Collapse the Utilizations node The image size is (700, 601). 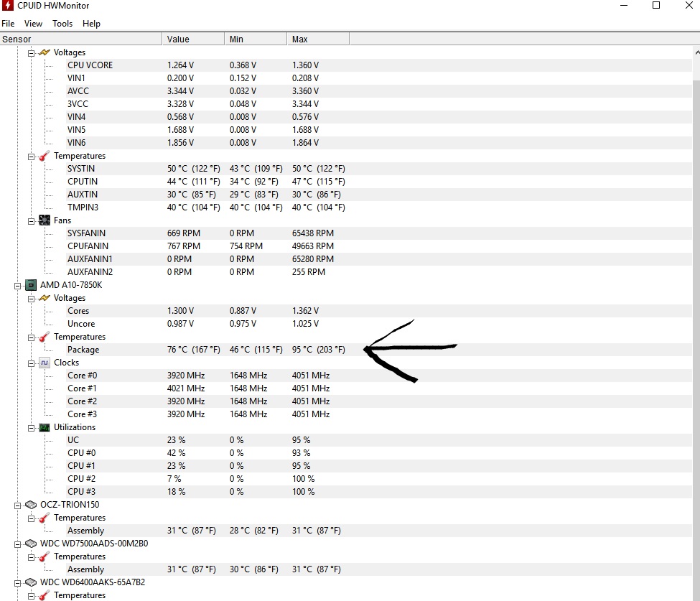tap(32, 428)
